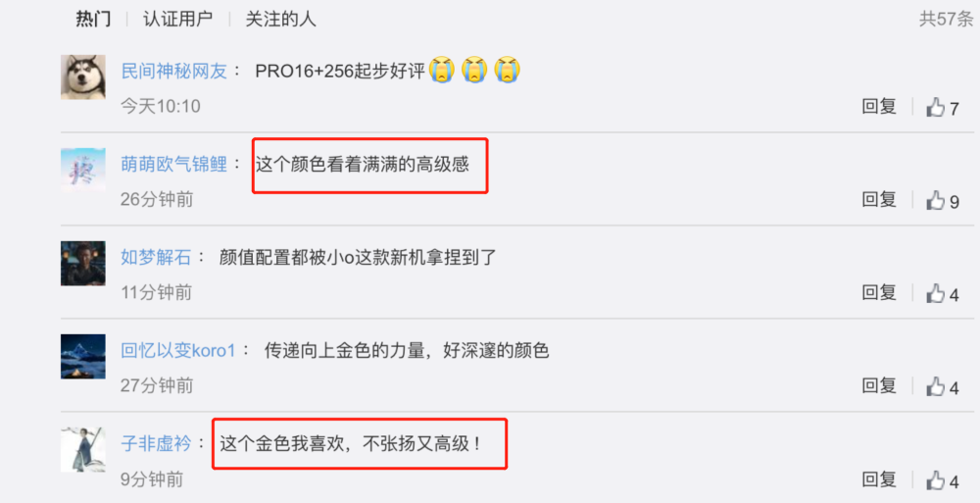Reply to 如梦解石's comment
The height and width of the screenshot is (503, 980).
tap(879, 292)
